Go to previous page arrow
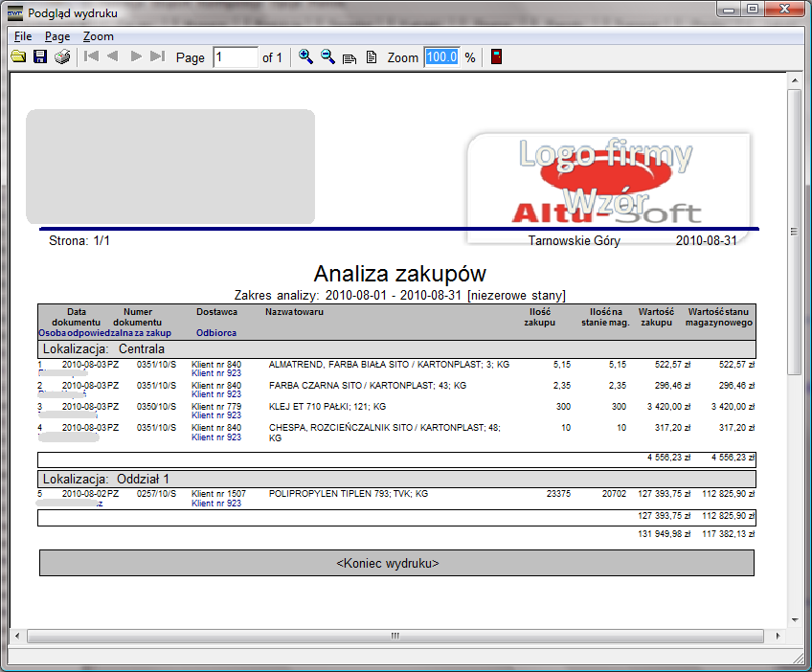The width and height of the screenshot is (812, 672). tap(113, 57)
